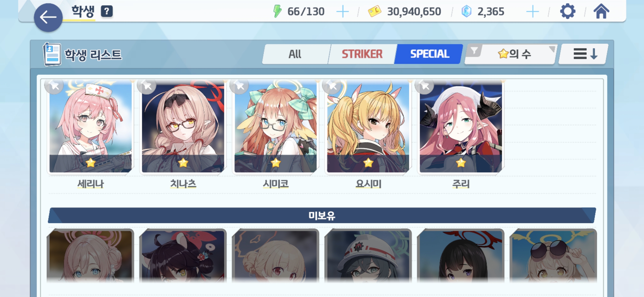Select the SPECIAL tab
Viewport: 644px width, 297px height.
430,54
